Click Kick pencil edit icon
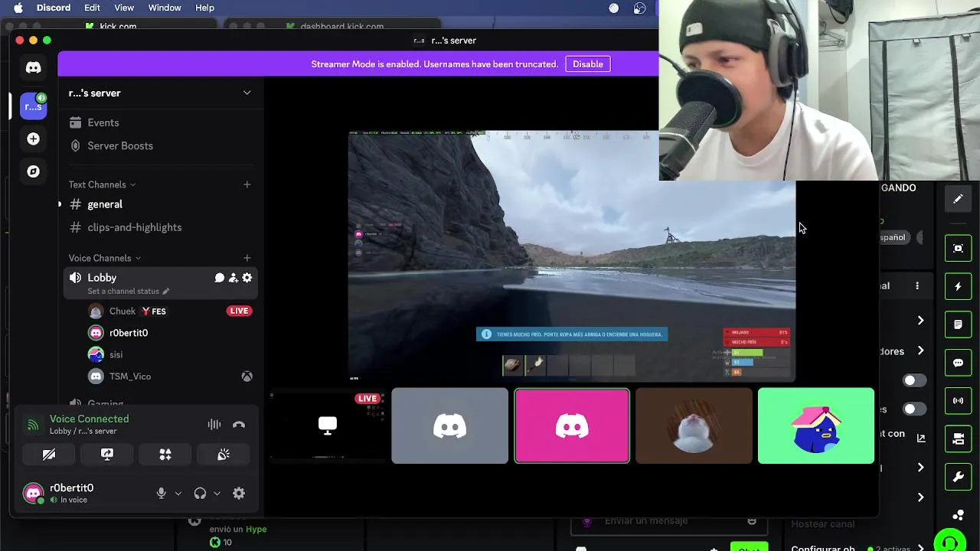The width and height of the screenshot is (980, 551). pyautogui.click(x=958, y=199)
